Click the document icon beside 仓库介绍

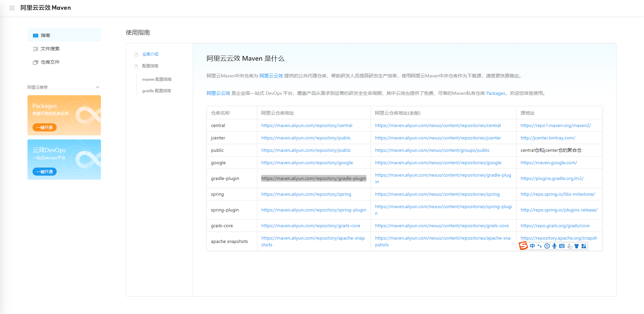[x=136, y=54]
